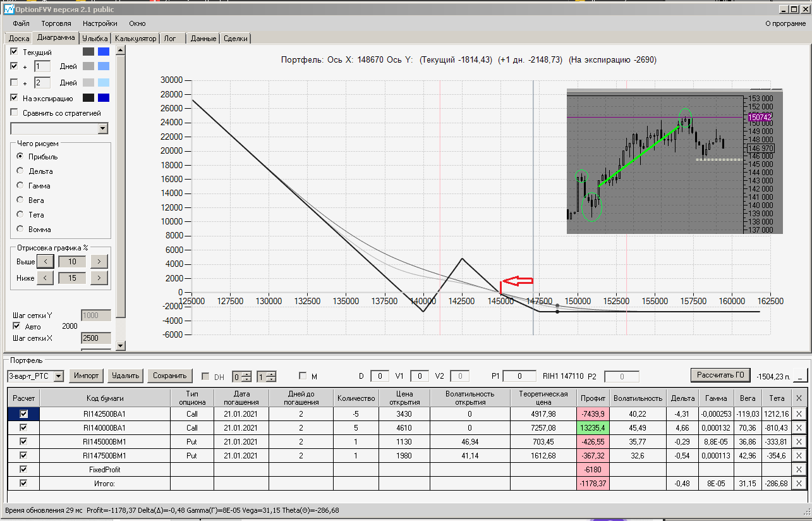This screenshot has width=812, height=521.
Task: Click the theoretical price cell 4917,98
Action: (x=543, y=414)
